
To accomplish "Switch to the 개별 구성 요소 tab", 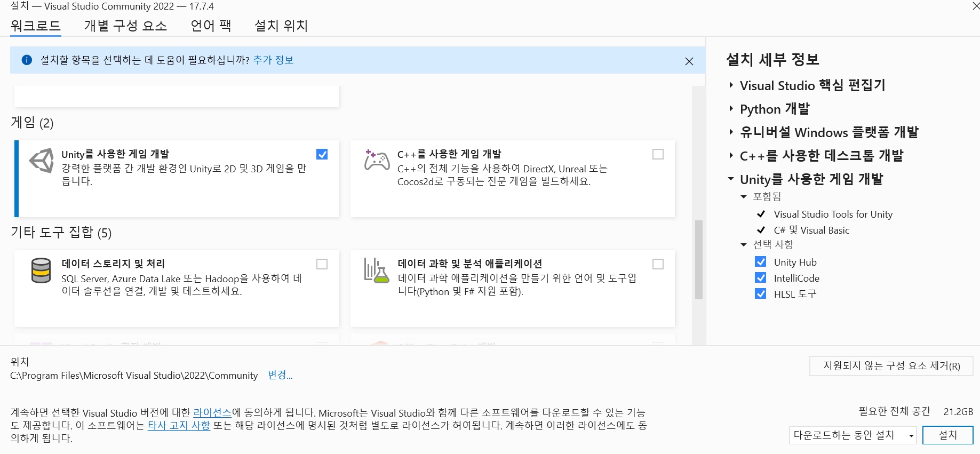I will click(125, 26).
